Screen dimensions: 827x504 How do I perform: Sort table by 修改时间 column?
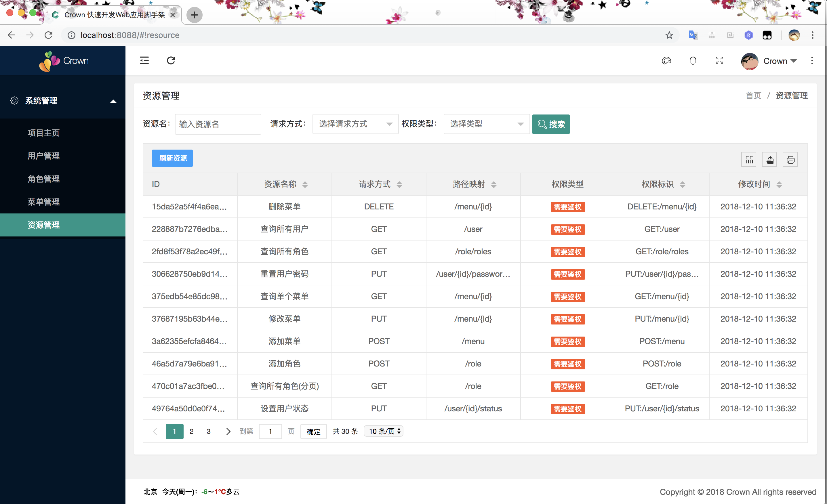tap(779, 184)
